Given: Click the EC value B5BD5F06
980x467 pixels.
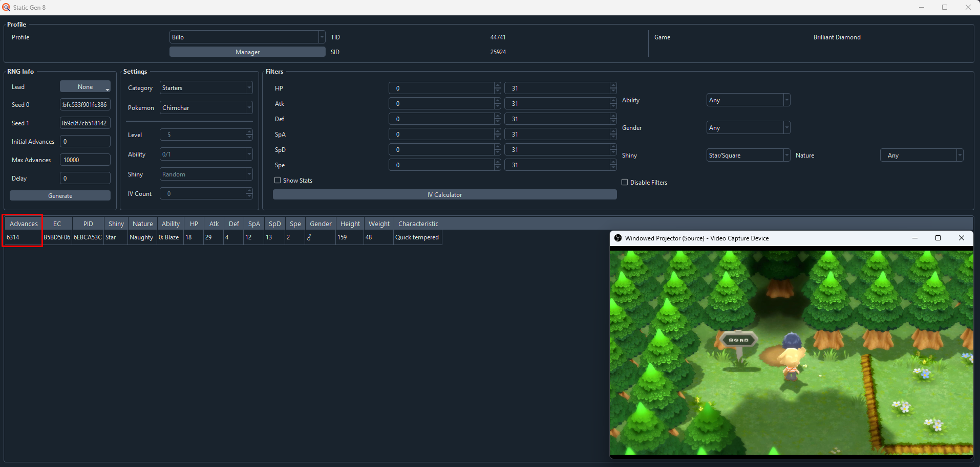Looking at the screenshot, I should [57, 237].
